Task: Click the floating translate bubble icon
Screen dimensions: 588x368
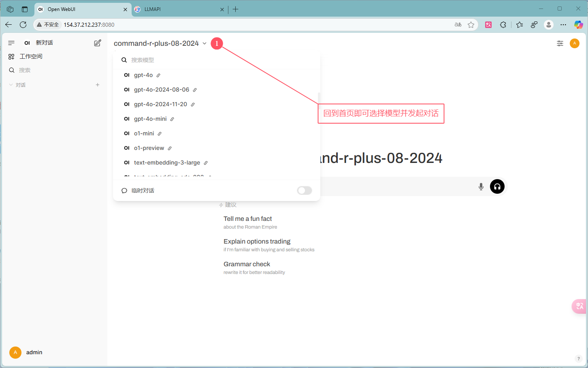Action: (579, 306)
